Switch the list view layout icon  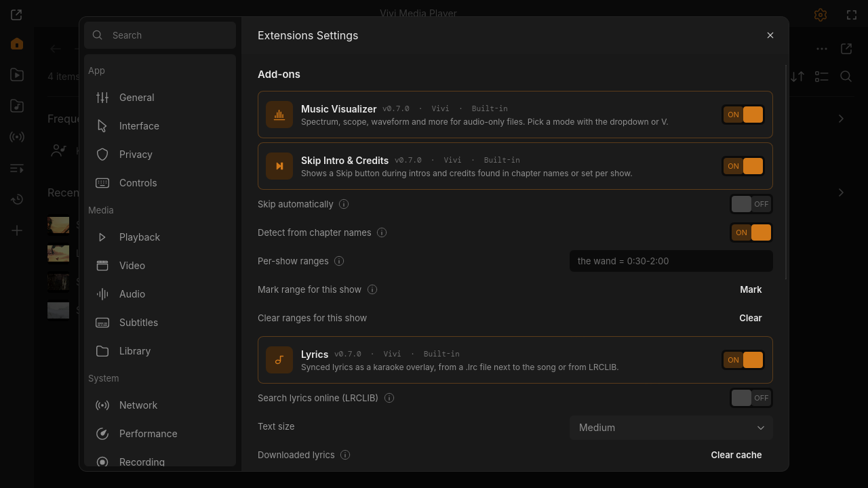click(x=822, y=77)
